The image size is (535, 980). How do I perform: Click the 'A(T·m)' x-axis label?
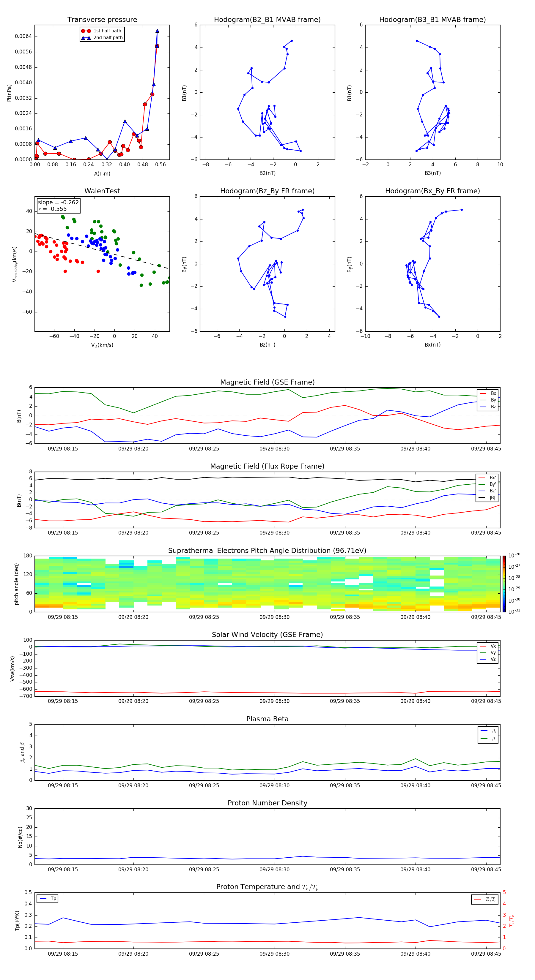click(102, 174)
